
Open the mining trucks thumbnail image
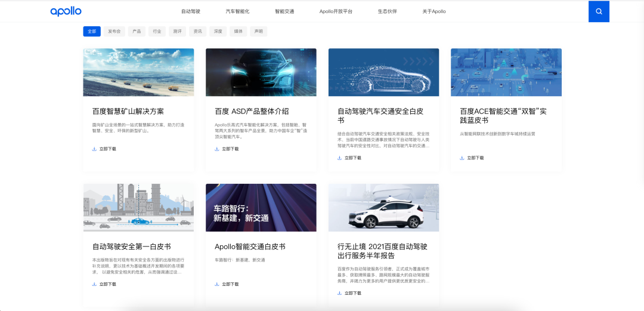click(x=139, y=72)
